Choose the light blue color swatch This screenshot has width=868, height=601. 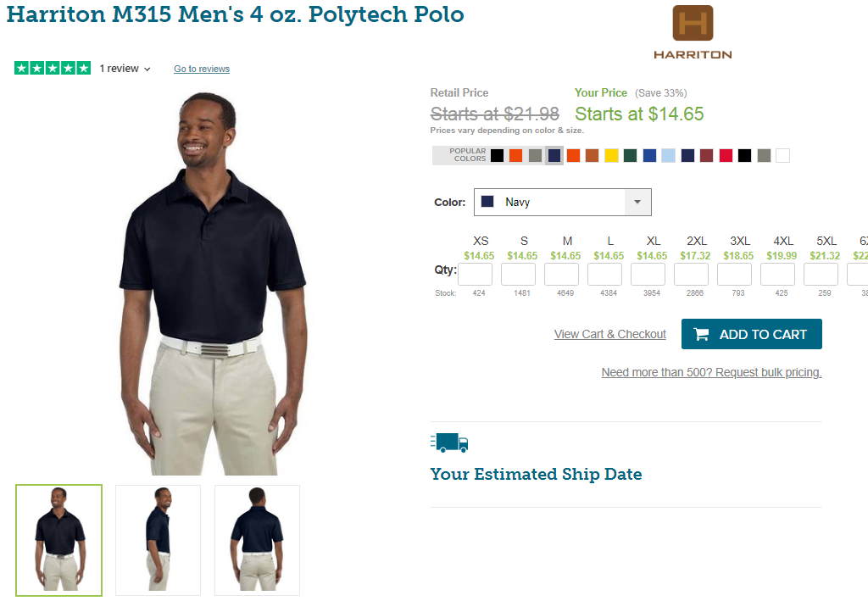point(668,155)
